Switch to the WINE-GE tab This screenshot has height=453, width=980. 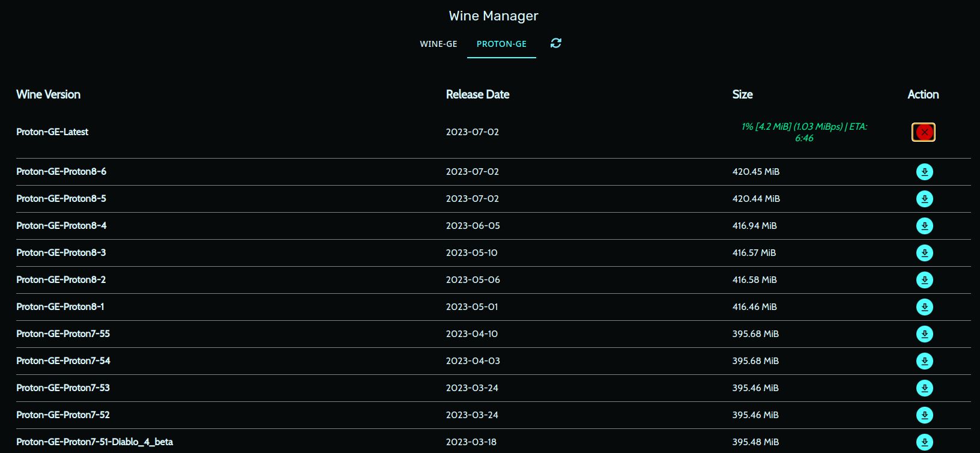coord(438,44)
